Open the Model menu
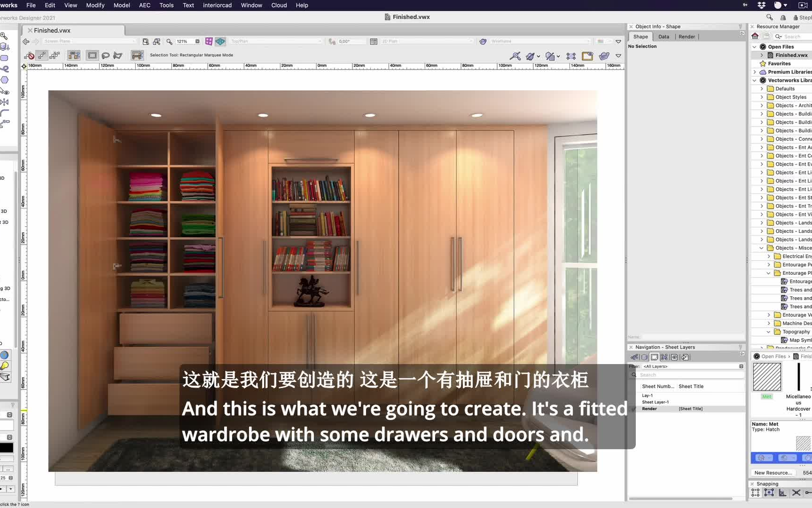This screenshot has height=508, width=812. click(x=122, y=5)
